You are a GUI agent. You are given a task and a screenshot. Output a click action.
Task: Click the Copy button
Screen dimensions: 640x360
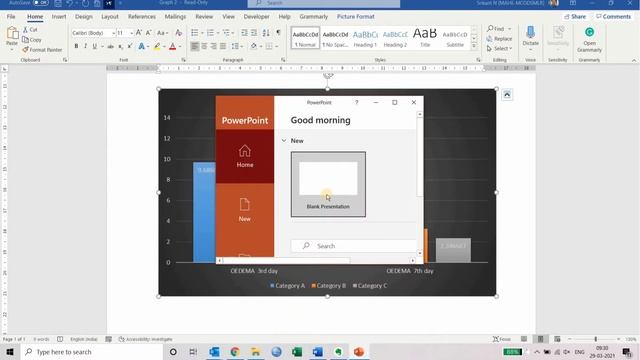click(x=32, y=40)
